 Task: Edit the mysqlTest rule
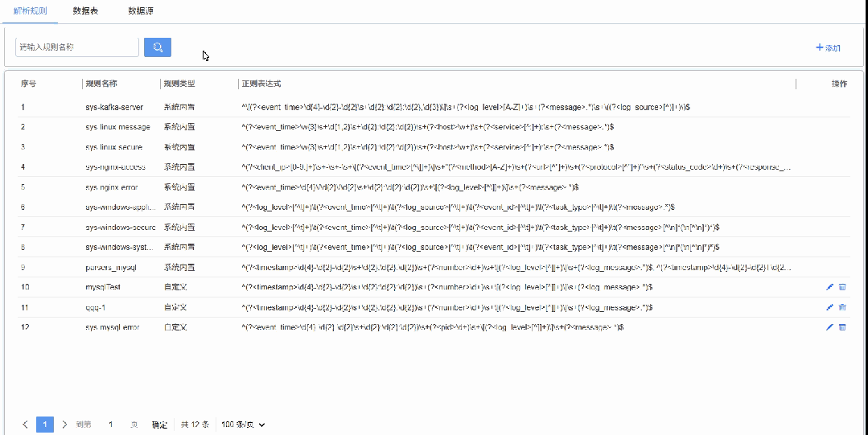(829, 287)
